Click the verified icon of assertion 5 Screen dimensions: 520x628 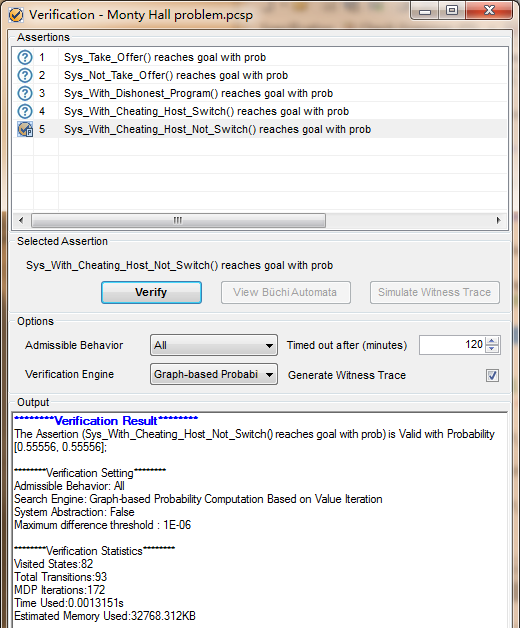25,129
